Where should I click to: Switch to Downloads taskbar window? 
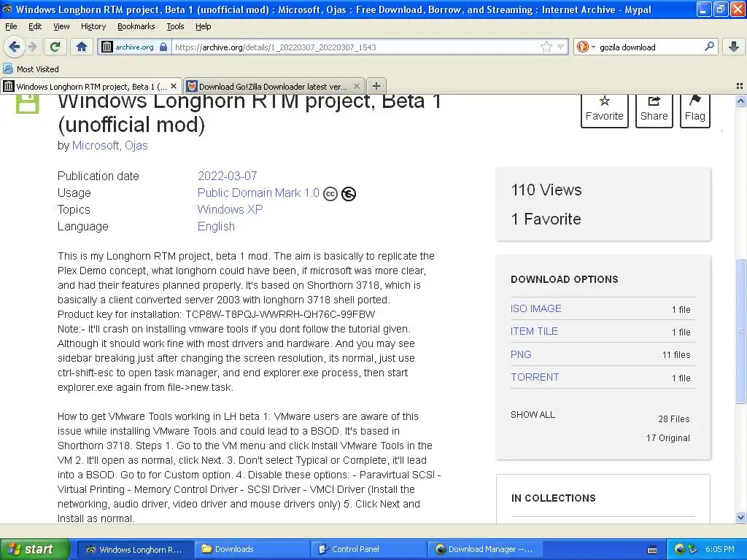coord(252,549)
